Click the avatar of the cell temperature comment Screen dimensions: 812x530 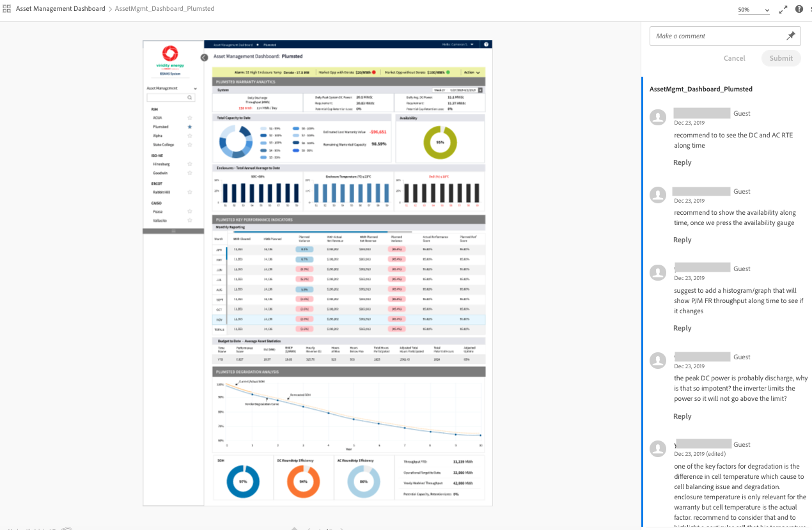pos(658,448)
